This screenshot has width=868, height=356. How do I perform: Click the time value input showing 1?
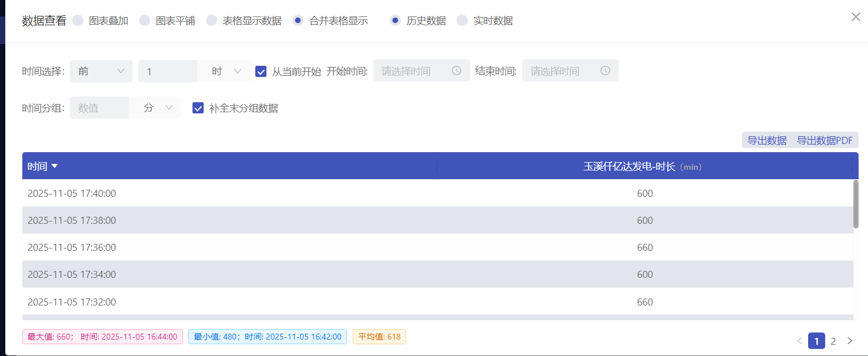click(167, 70)
